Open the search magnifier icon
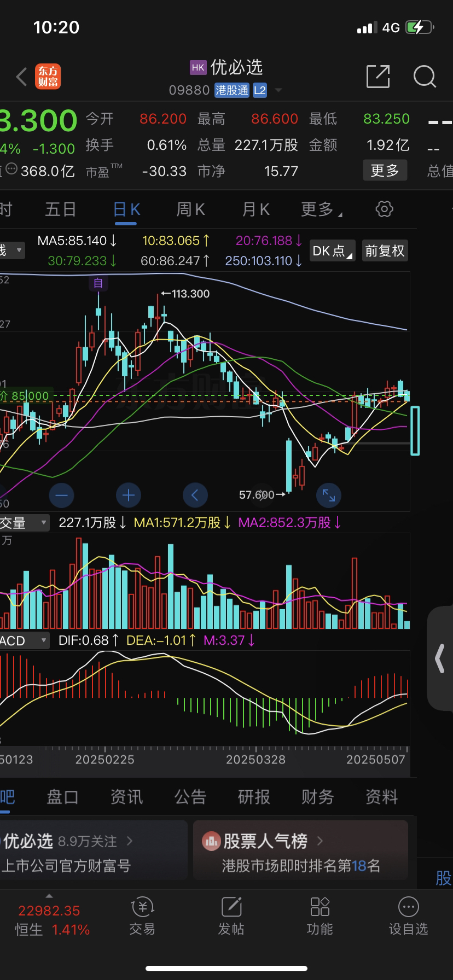This screenshot has height=980, width=453. 425,77
